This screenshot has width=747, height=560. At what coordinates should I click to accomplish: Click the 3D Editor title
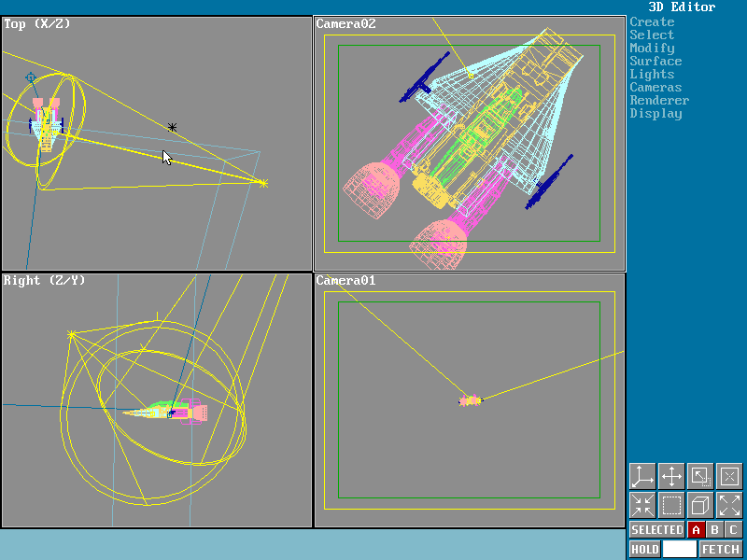tap(682, 7)
